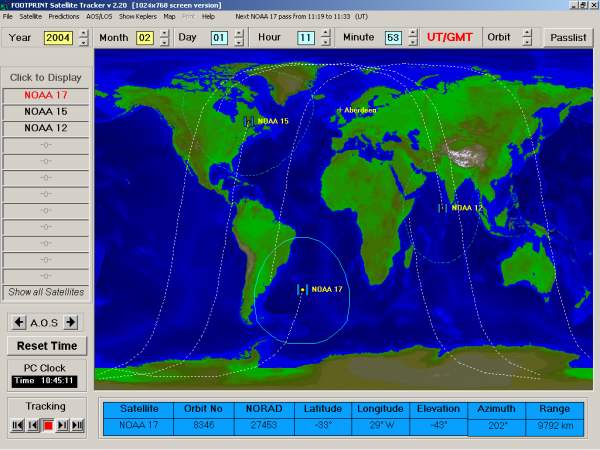This screenshot has height=450, width=600.
Task: Open the Show Keplers menu
Action: click(138, 16)
